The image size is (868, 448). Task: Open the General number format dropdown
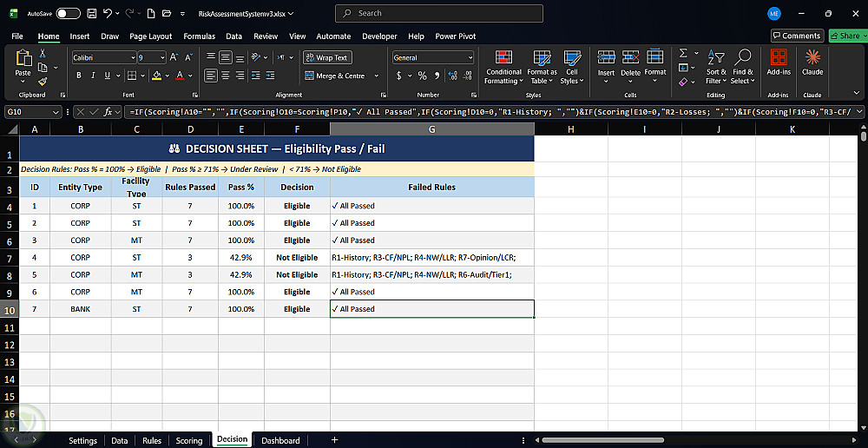pyautogui.click(x=470, y=57)
